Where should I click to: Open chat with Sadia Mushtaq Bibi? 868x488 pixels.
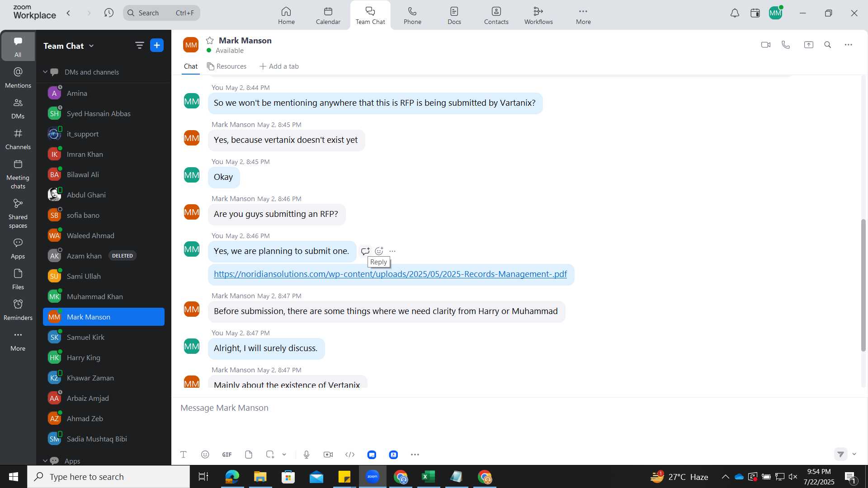(104, 439)
